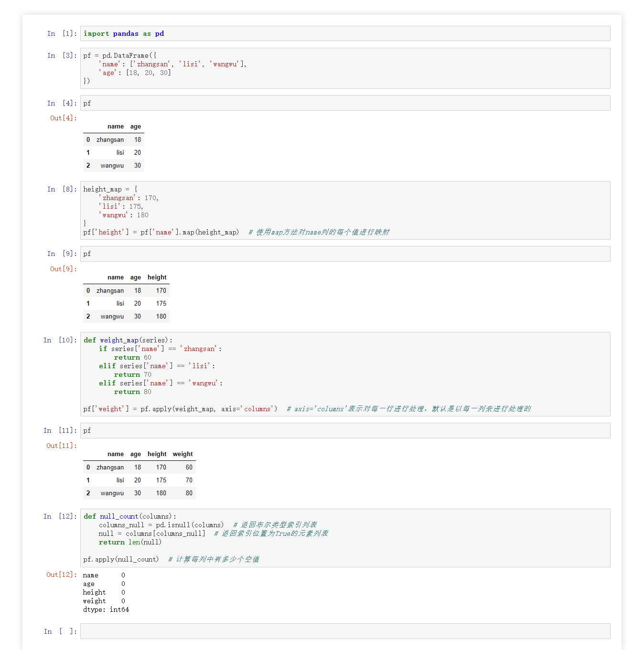Click 'height' header in Out[9] table
Screen dimensions: 644x650
pyautogui.click(x=157, y=277)
